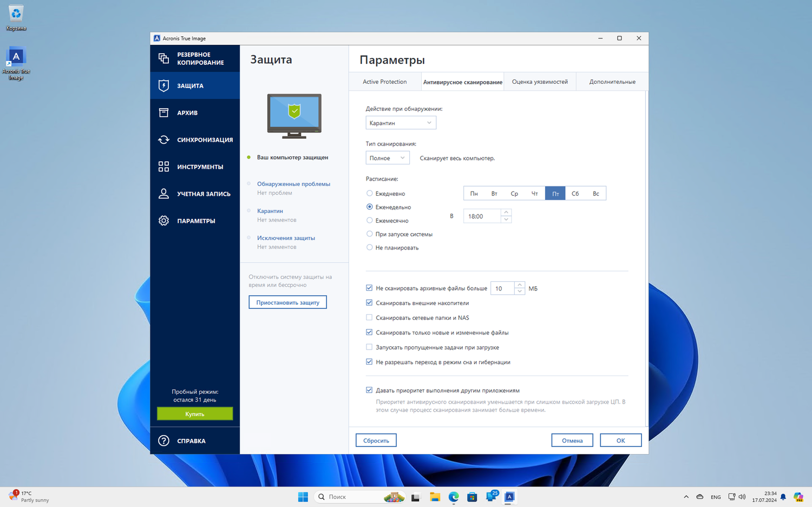This screenshot has width=812, height=507.
Task: Select the Антивирусное сканирование tab
Action: pos(463,82)
